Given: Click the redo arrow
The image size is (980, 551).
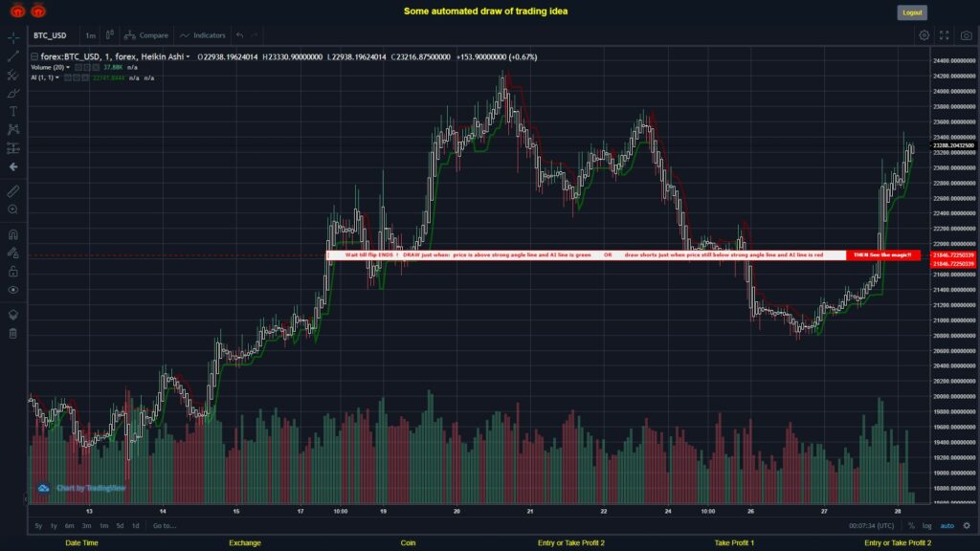Looking at the screenshot, I should (x=255, y=35).
